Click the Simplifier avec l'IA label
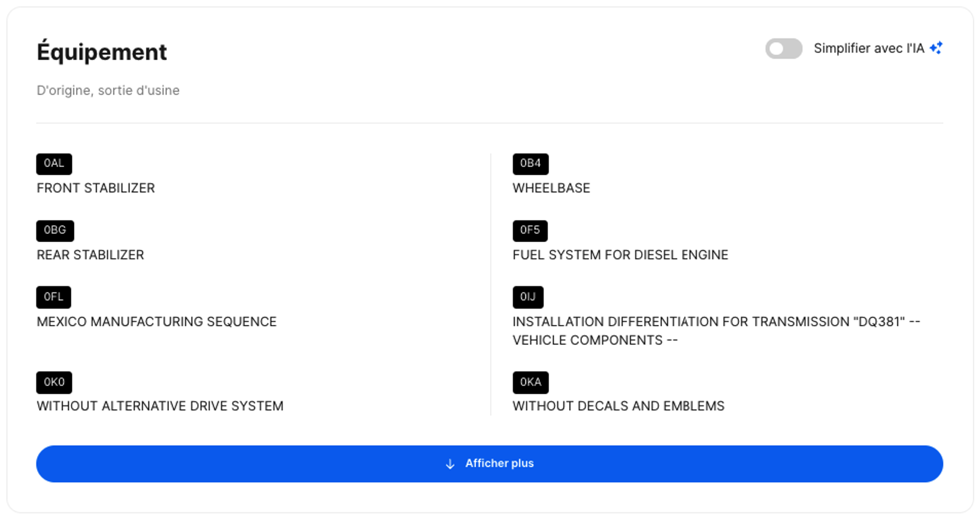Screen dimensions: 980x519 point(869,49)
